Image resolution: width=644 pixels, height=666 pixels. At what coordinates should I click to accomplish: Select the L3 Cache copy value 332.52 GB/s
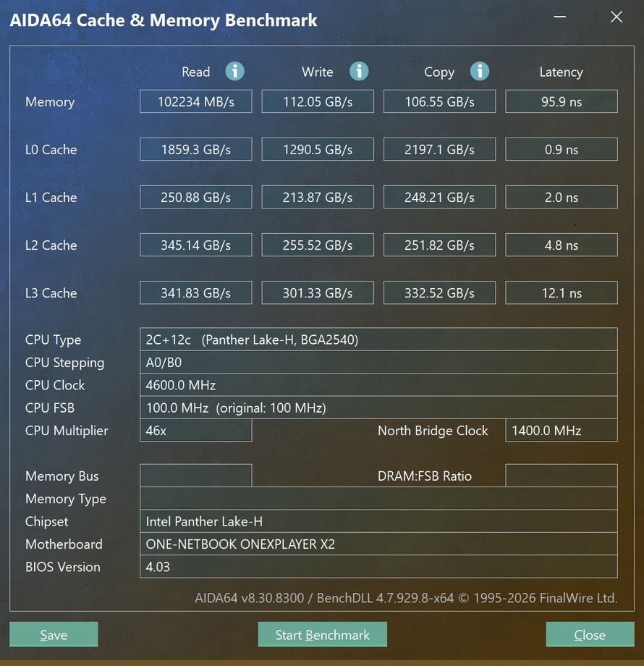[x=440, y=292]
